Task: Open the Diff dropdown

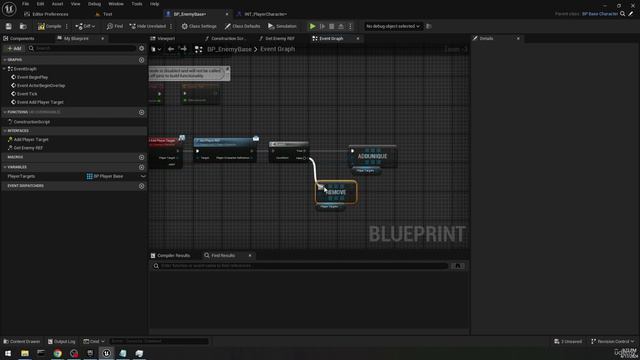Action: pyautogui.click(x=85, y=26)
